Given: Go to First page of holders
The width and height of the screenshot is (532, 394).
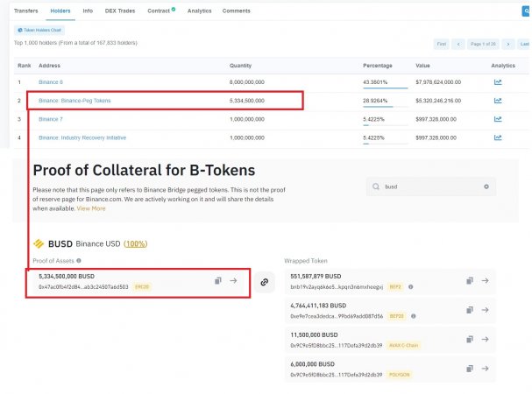Looking at the screenshot, I should click(442, 44).
